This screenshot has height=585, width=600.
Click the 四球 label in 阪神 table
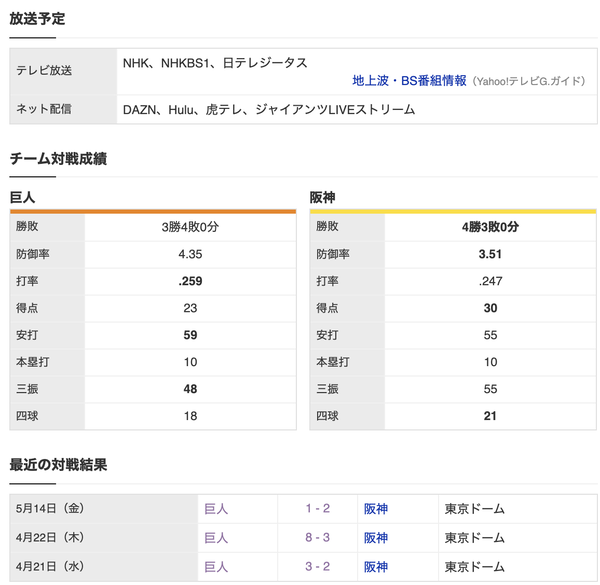coord(327,416)
